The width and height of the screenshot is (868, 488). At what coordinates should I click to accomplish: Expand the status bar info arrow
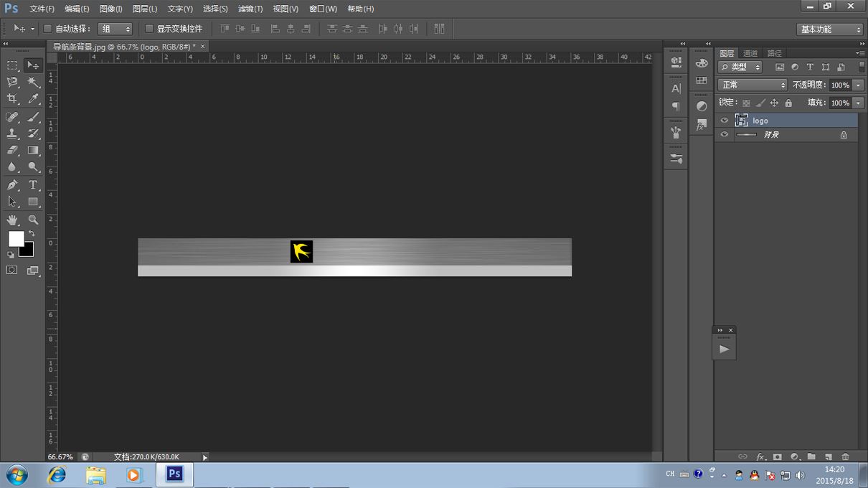pyautogui.click(x=204, y=457)
